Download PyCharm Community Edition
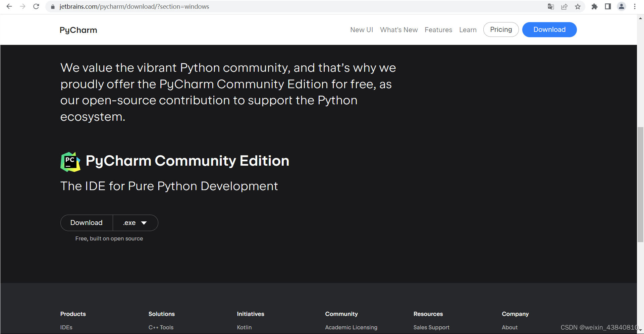Image resolution: width=644 pixels, height=334 pixels. point(87,223)
